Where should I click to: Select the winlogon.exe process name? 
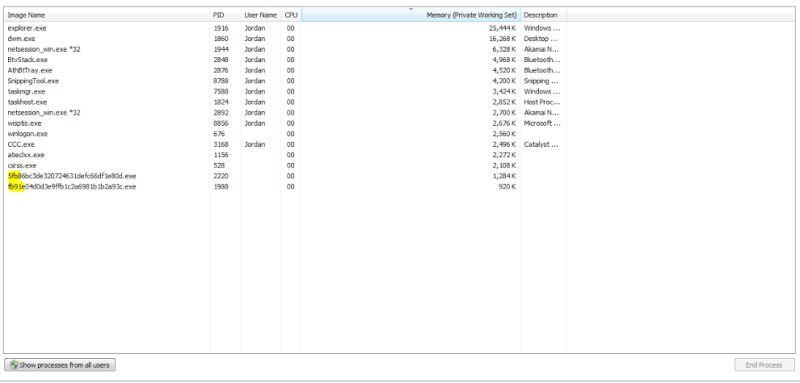tap(28, 134)
